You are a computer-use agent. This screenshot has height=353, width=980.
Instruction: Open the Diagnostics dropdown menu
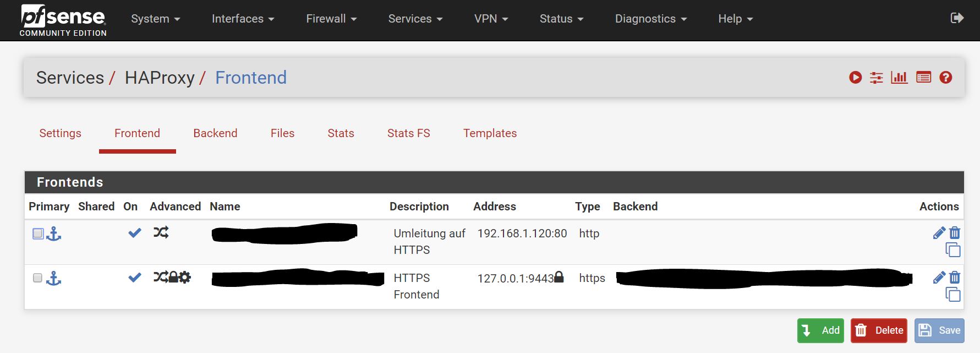pyautogui.click(x=651, y=19)
